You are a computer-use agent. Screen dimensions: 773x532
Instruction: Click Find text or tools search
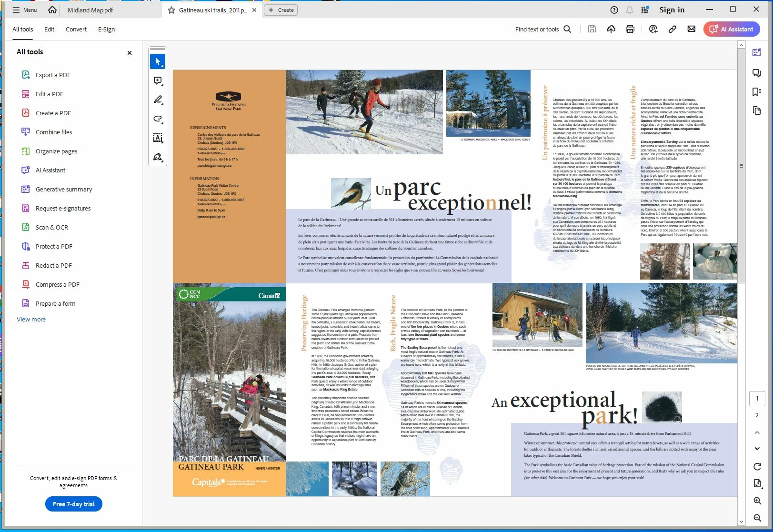[x=543, y=29]
